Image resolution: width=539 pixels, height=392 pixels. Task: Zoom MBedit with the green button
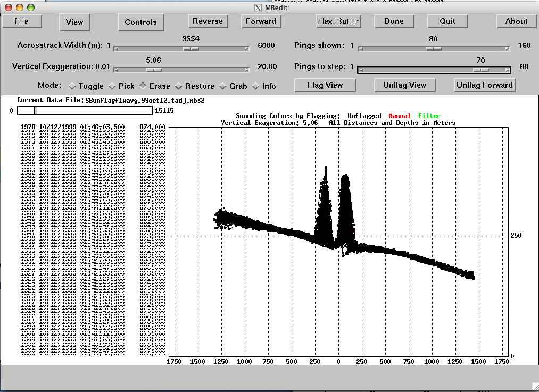30,7
